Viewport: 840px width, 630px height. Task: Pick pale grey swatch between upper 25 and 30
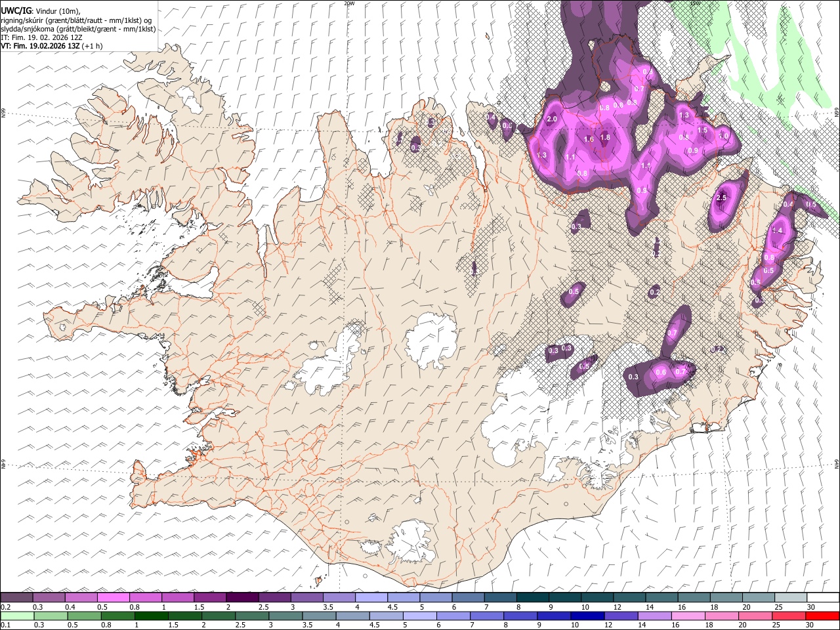pos(790,597)
